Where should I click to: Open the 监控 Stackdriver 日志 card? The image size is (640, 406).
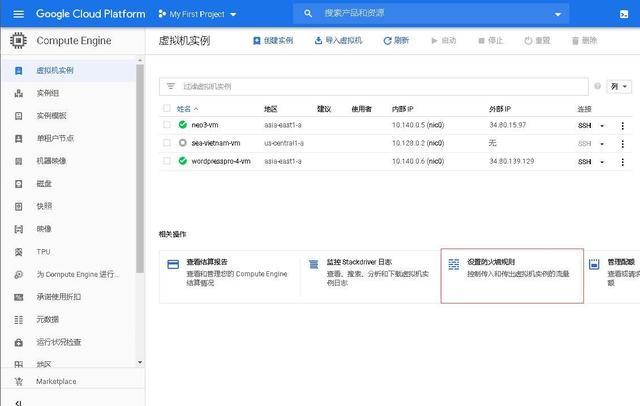point(371,276)
